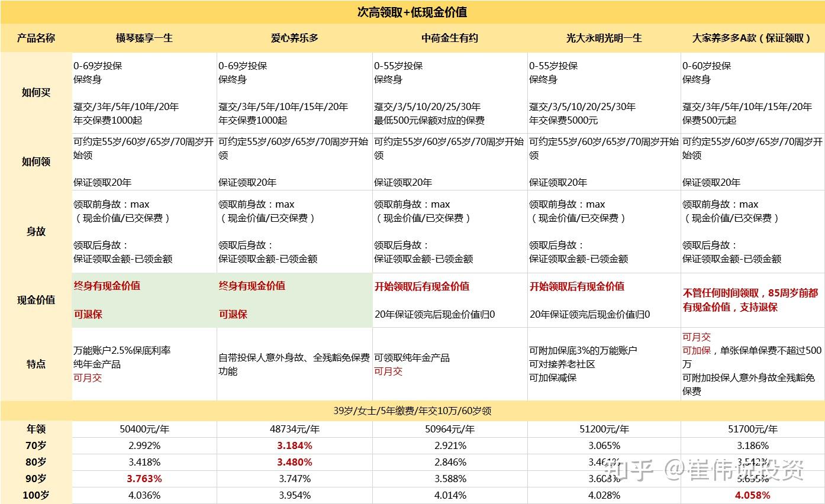The image size is (825, 504).
Task: Click 纯年金产品 under 横琴臻享一生
Action: pos(97,364)
